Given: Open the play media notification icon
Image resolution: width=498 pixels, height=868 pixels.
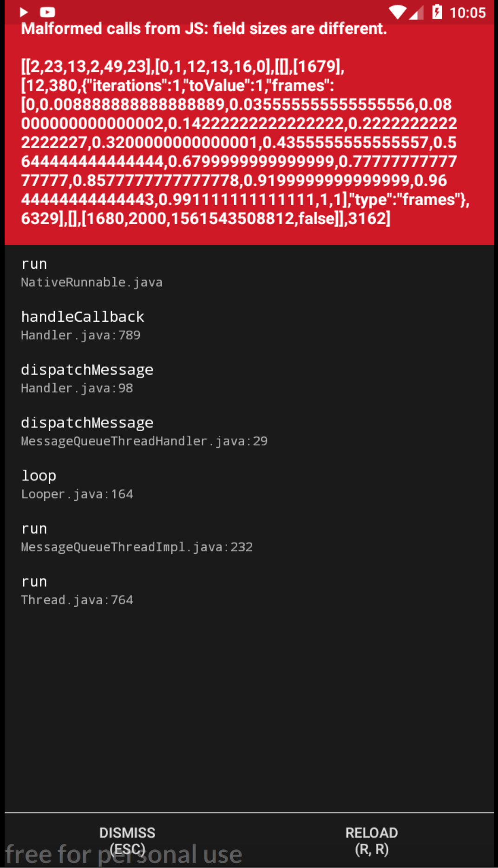Looking at the screenshot, I should (x=23, y=13).
